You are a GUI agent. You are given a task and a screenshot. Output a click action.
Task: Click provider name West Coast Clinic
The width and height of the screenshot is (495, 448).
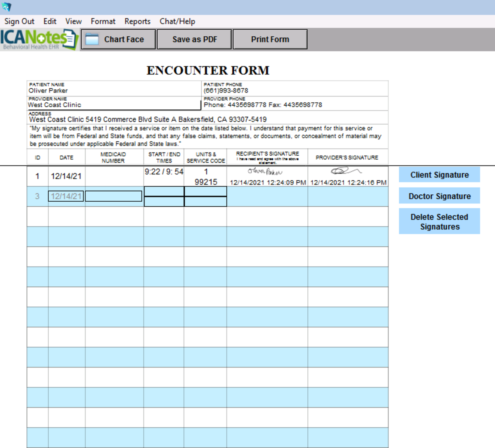coord(54,105)
